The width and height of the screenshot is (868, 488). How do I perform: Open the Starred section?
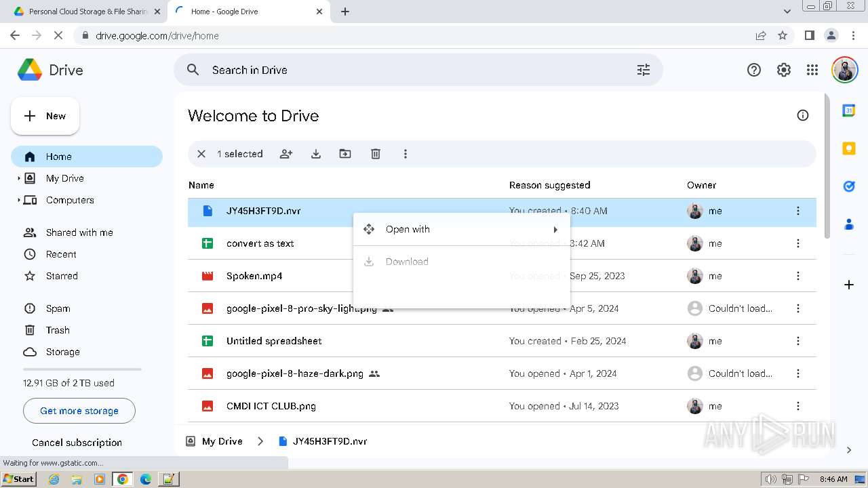(62, 276)
